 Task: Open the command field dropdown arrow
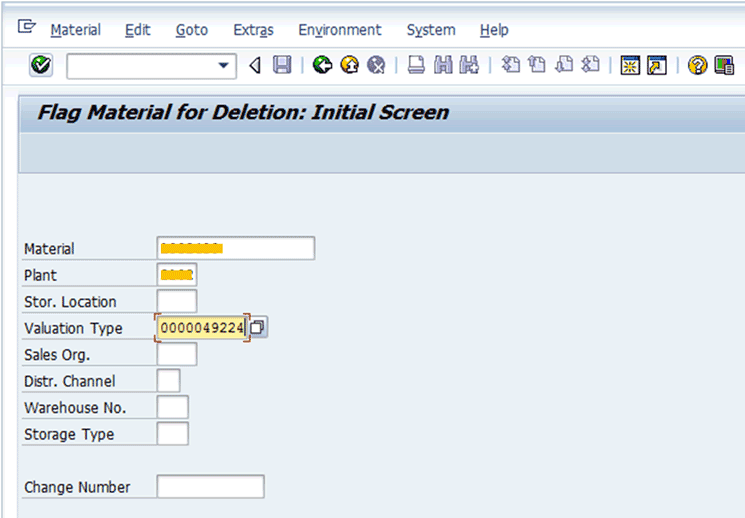(223, 66)
